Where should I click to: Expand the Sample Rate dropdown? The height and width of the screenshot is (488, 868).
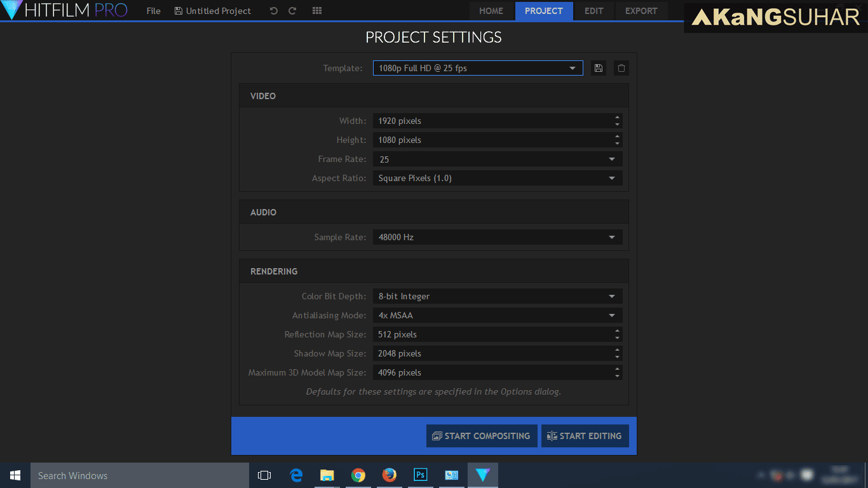coord(498,237)
